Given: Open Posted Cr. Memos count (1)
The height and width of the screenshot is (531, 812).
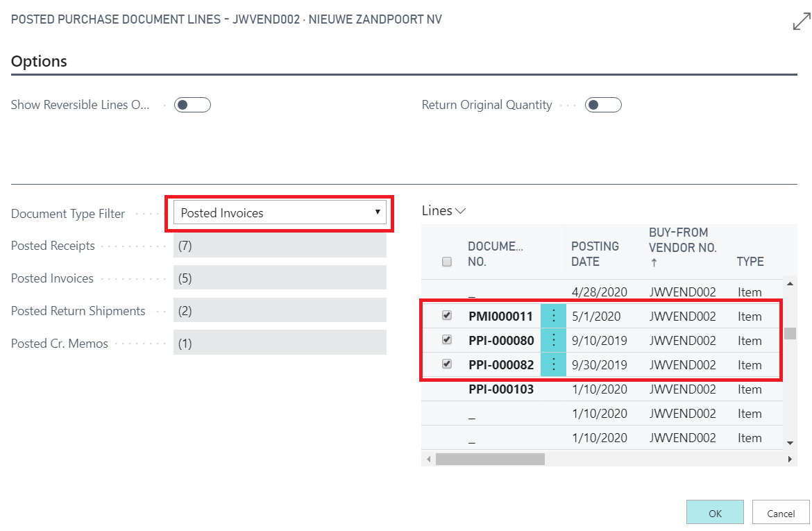Looking at the screenshot, I should [280, 344].
